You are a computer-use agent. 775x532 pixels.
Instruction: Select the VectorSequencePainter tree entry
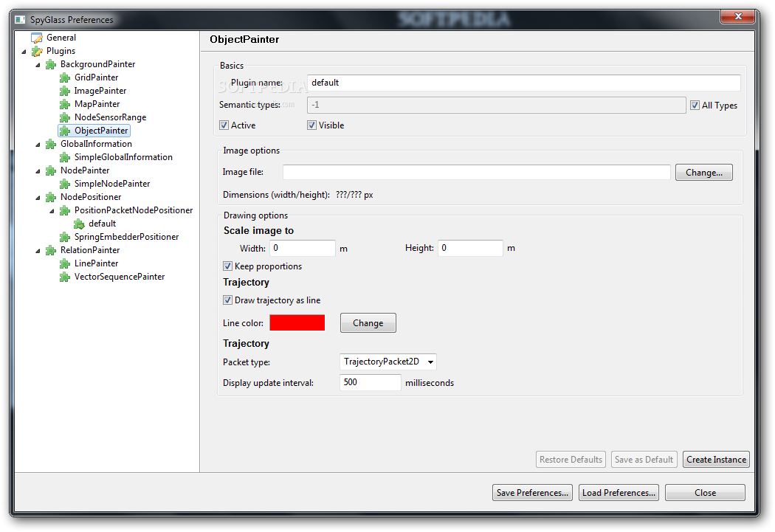[x=120, y=277]
